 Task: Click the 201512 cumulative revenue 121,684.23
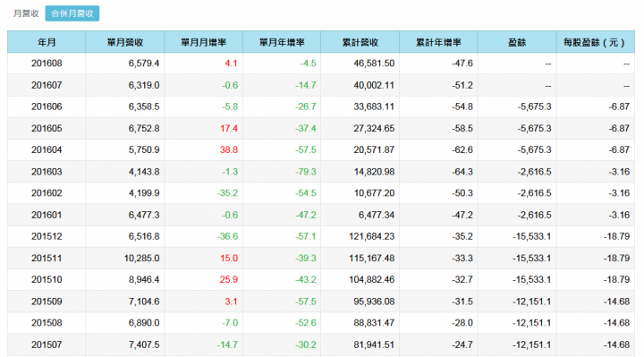pos(372,236)
